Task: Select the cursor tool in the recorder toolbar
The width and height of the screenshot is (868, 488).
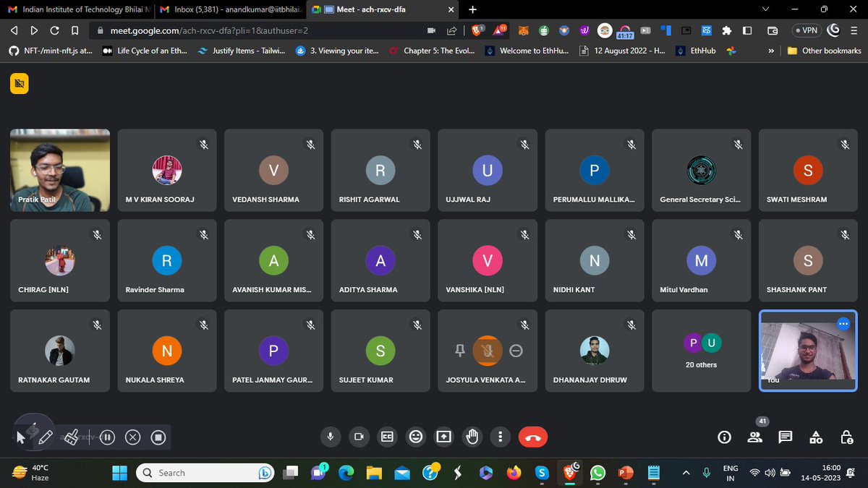Action: pos(21,437)
